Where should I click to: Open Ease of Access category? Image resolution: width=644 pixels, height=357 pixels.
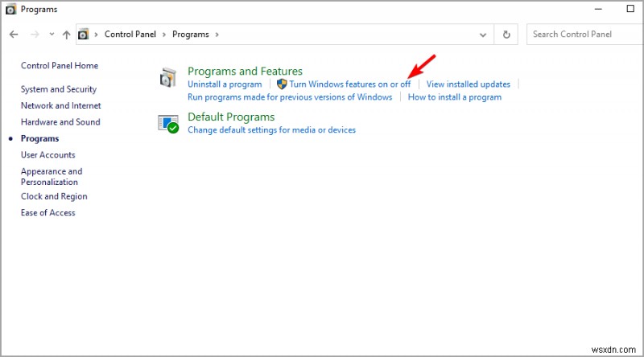pyautogui.click(x=48, y=212)
